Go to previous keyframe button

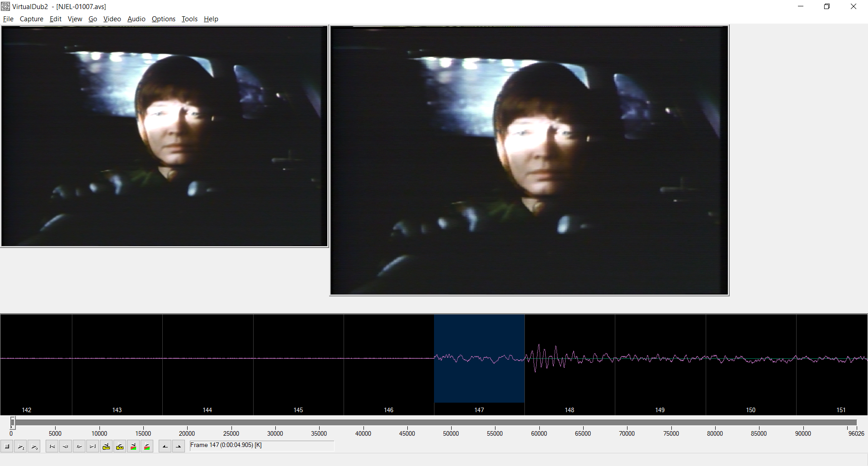click(106, 447)
